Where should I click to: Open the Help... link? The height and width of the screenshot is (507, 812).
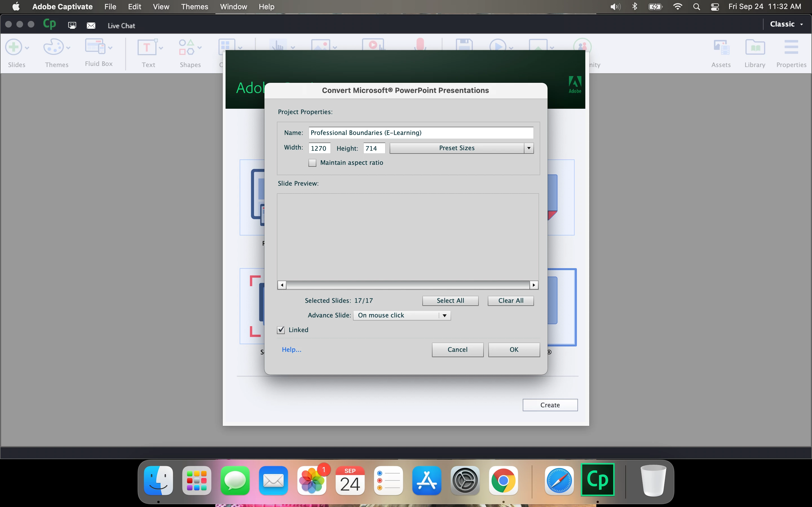coord(291,350)
